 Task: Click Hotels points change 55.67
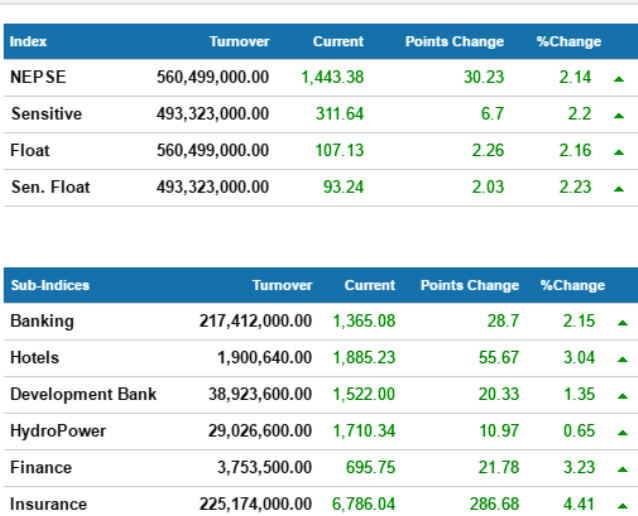(x=499, y=358)
